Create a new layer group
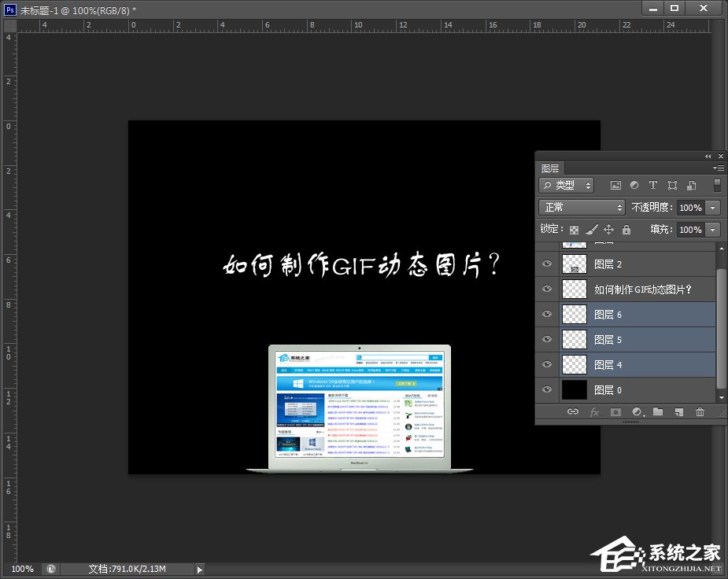 [659, 412]
